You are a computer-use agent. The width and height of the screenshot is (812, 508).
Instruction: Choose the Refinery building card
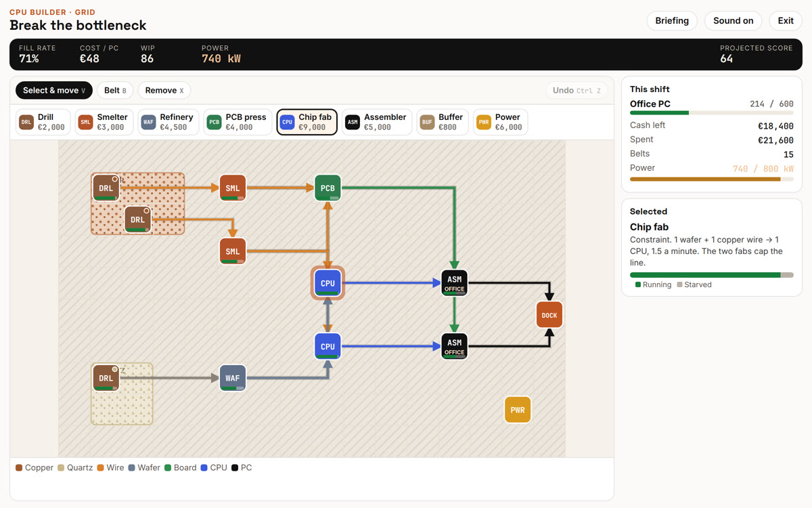point(168,122)
